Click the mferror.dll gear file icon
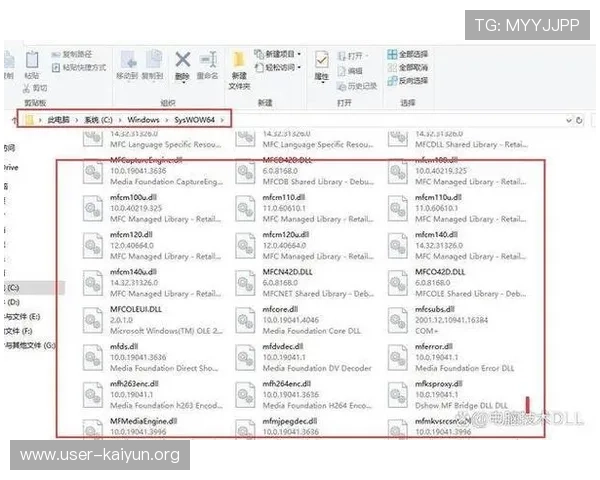 pyautogui.click(x=398, y=358)
